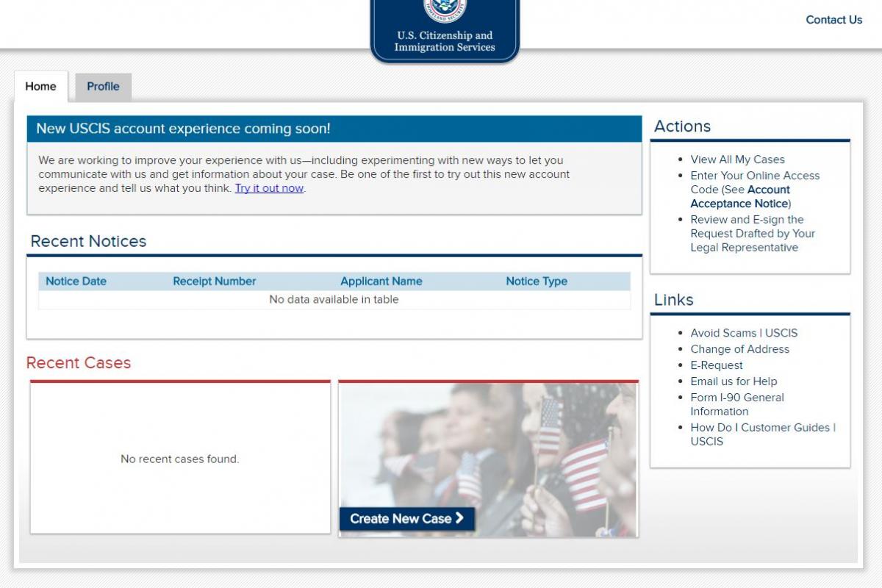Click the Create New Case button
The width and height of the screenshot is (882, 588).
pyautogui.click(x=407, y=519)
